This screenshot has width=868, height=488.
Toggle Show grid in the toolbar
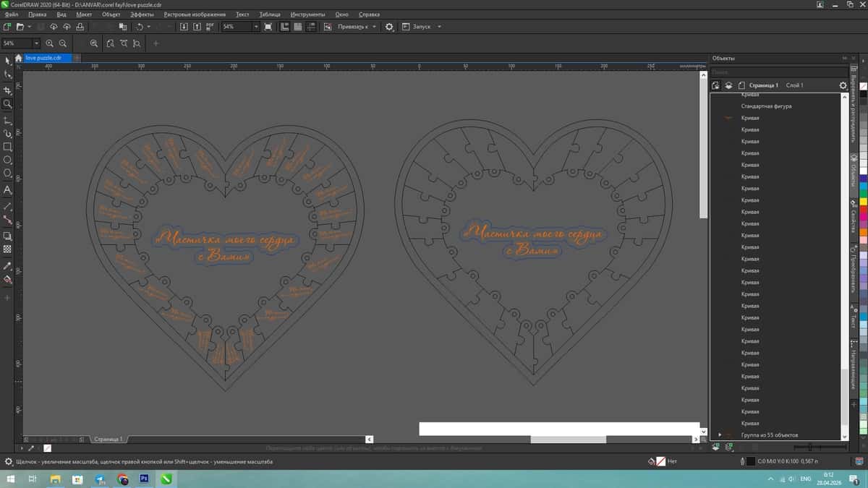[297, 27]
